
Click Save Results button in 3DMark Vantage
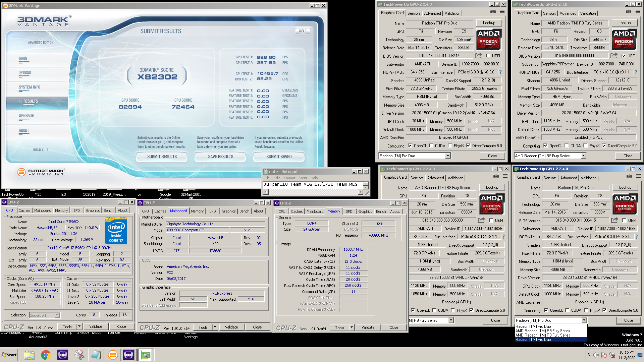click(220, 157)
